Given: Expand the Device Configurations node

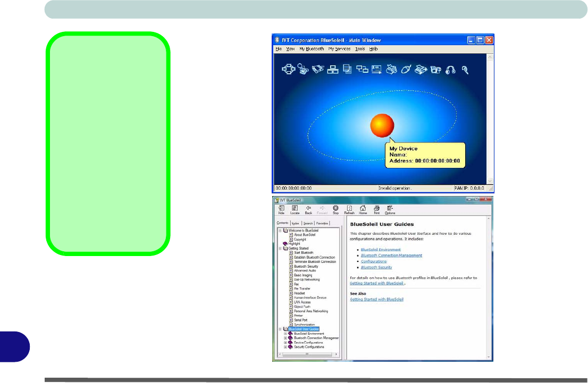Looking at the screenshot, I should (285, 343).
